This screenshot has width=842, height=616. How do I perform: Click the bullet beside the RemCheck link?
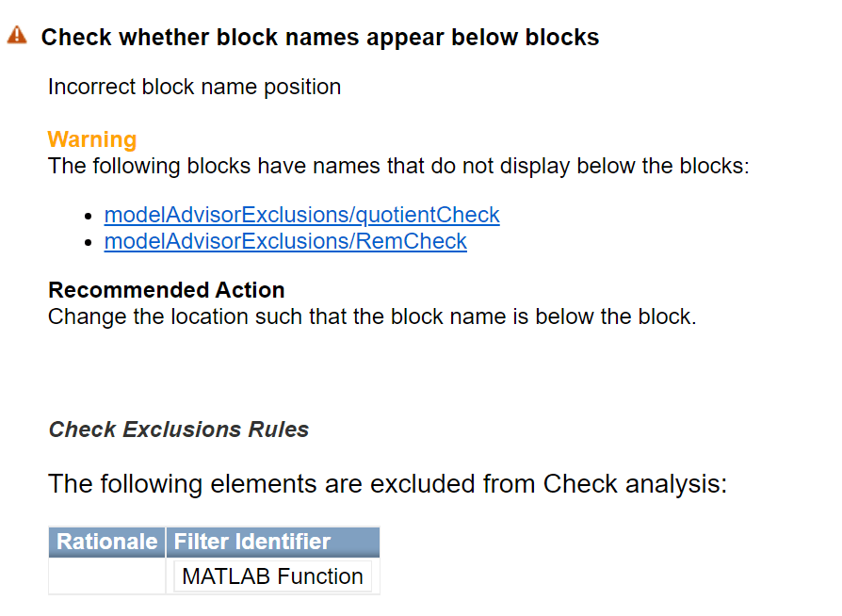pos(89,242)
